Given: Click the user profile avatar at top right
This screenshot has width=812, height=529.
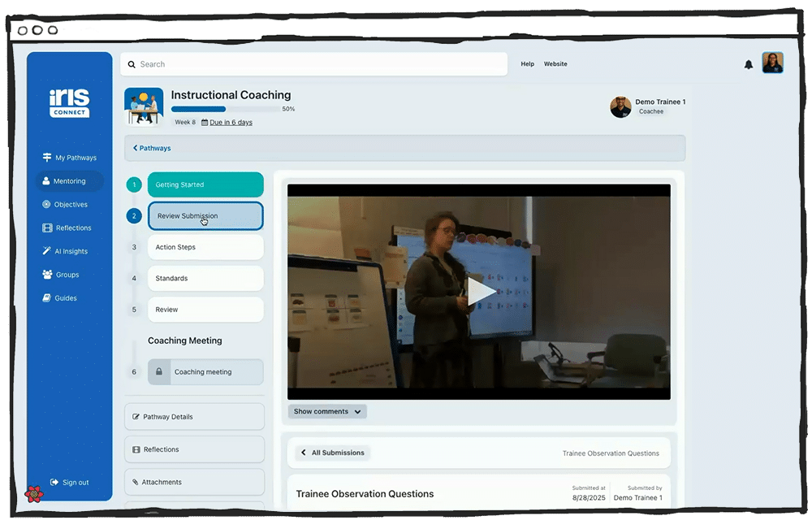Looking at the screenshot, I should (772, 63).
